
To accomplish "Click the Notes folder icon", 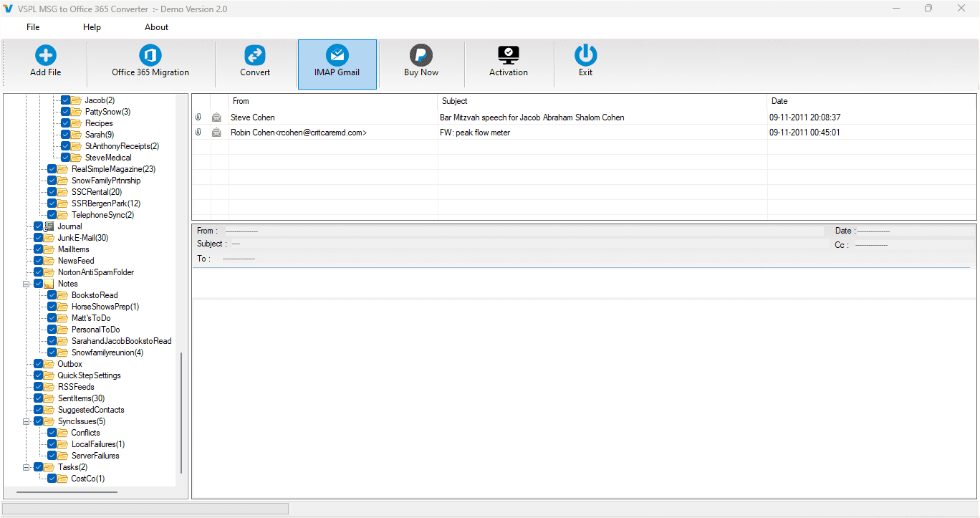I will (49, 284).
